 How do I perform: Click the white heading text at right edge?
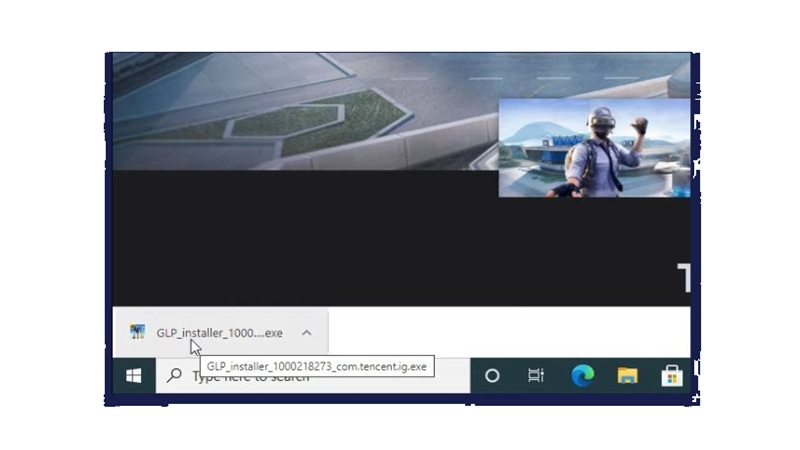click(684, 278)
